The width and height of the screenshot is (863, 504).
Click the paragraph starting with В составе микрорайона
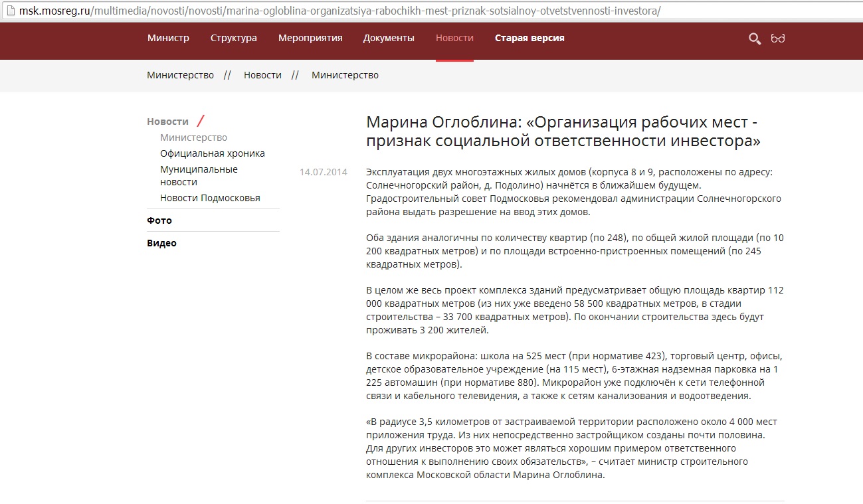[574, 376]
